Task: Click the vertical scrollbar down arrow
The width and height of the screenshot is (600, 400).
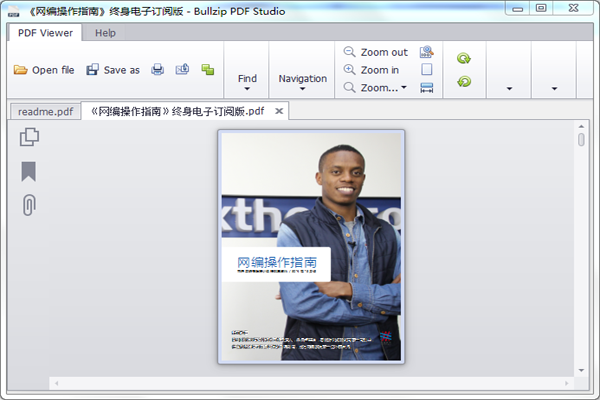Action: pos(581,370)
